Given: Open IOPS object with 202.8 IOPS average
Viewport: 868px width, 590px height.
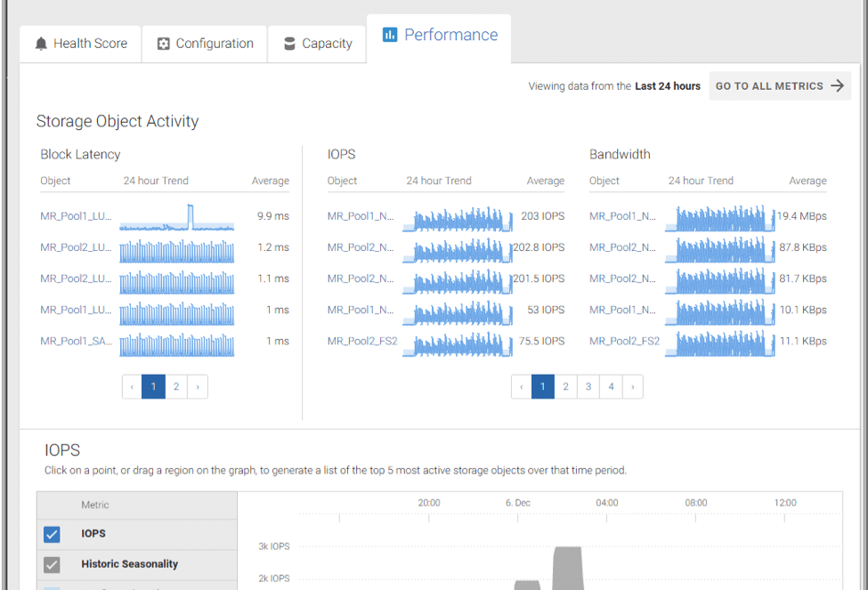Looking at the screenshot, I should tap(361, 247).
